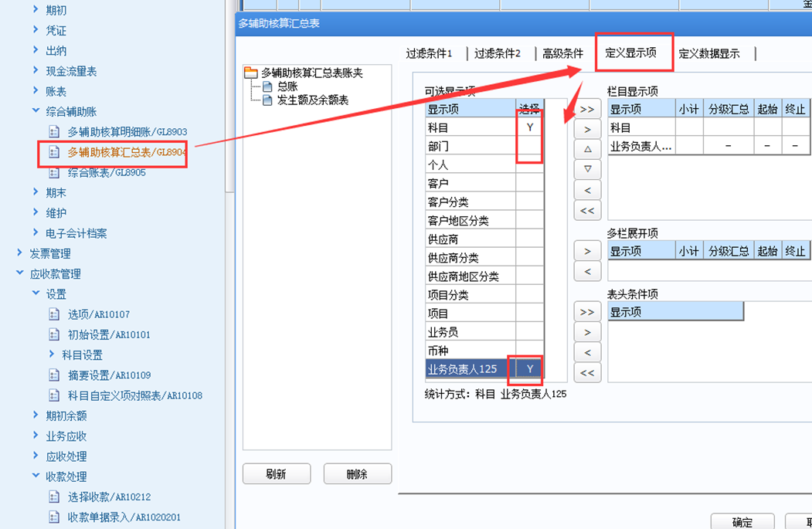This screenshot has height=529, width=812.
Task: Click the 科目 row in 栏目显示项
Action: coord(708,127)
